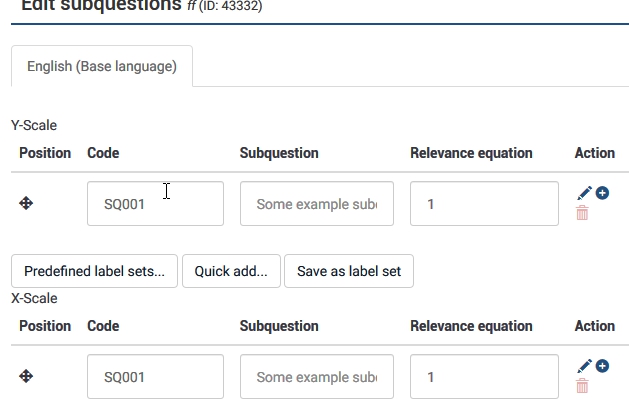Screen dimensions: 629x419
Task: Click the X-Scale relevance equation field
Action: click(484, 377)
